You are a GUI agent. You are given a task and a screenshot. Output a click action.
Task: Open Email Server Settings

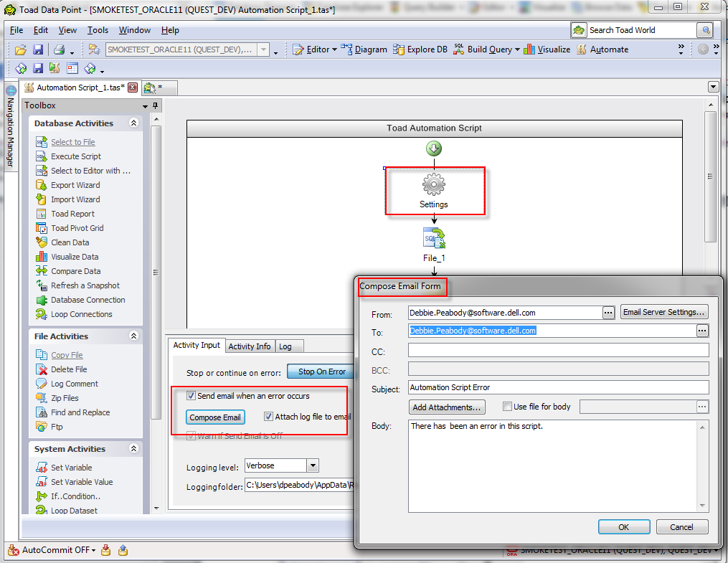click(664, 313)
